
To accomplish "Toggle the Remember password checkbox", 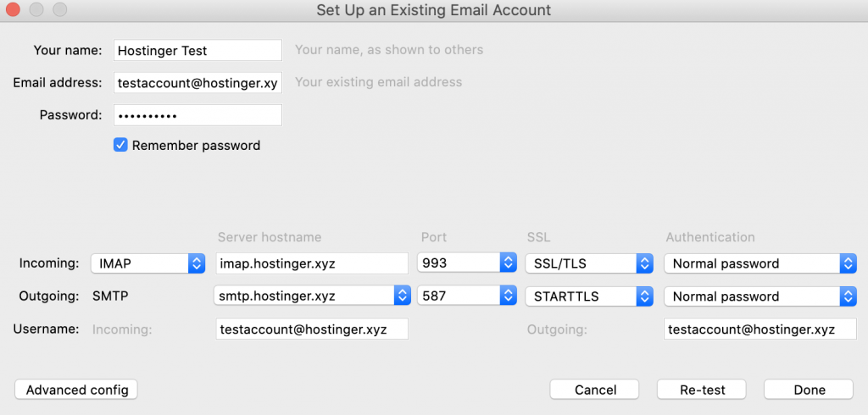I will pyautogui.click(x=120, y=145).
